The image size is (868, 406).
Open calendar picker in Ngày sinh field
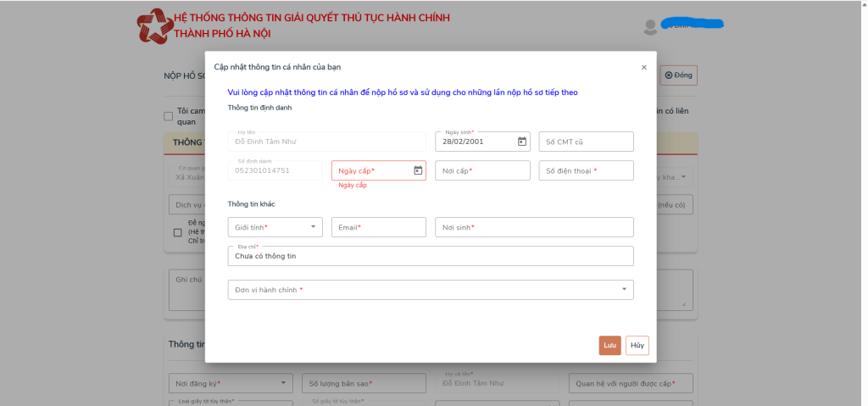[521, 142]
